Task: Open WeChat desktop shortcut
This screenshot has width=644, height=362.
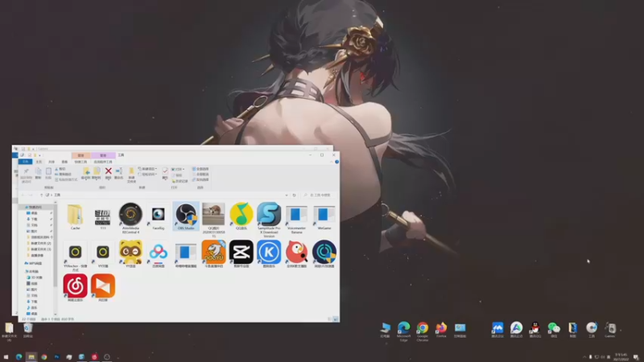Action: (554, 330)
